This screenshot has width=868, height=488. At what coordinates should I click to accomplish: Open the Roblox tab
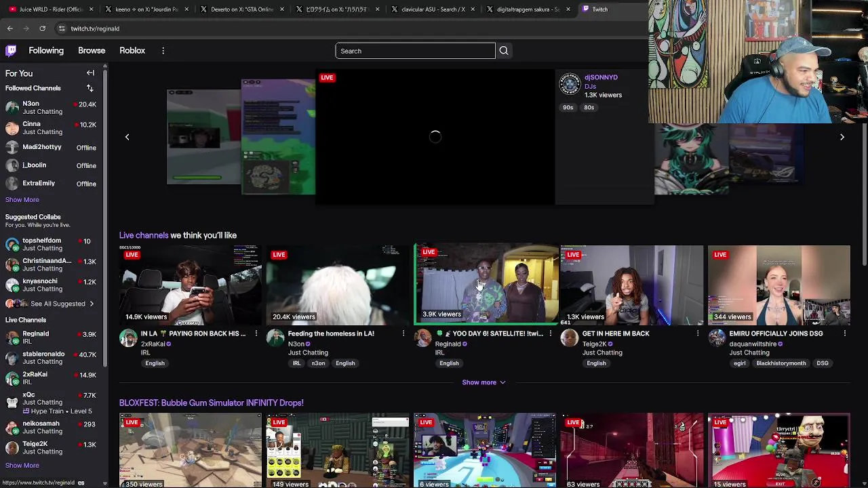[132, 51]
